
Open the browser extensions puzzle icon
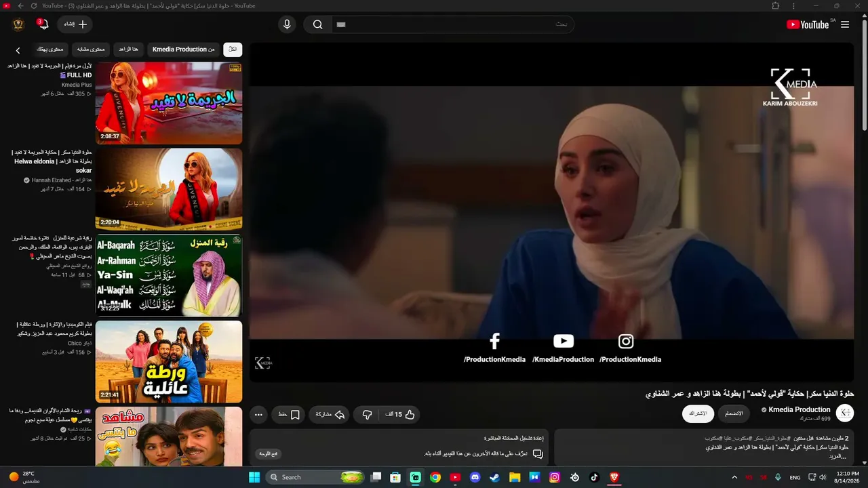pyautogui.click(x=775, y=5)
